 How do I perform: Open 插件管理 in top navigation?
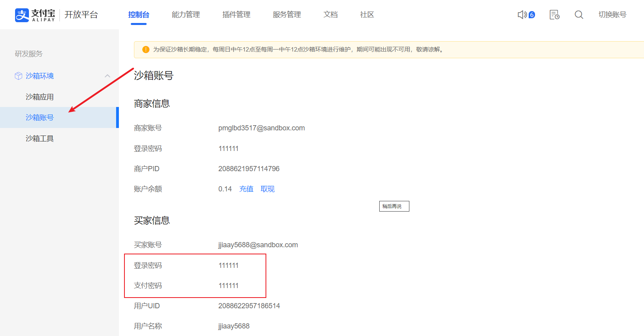pyautogui.click(x=237, y=15)
